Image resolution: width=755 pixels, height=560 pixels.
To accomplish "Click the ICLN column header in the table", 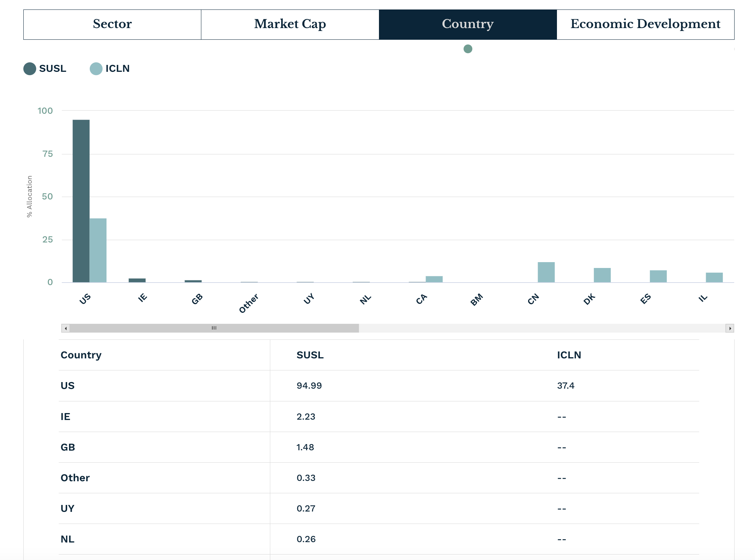I will tap(569, 355).
